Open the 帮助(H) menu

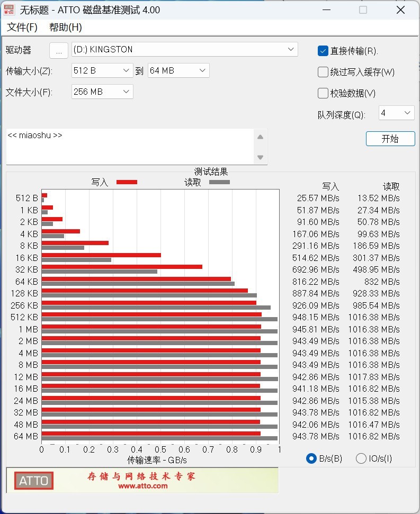pyautogui.click(x=66, y=27)
